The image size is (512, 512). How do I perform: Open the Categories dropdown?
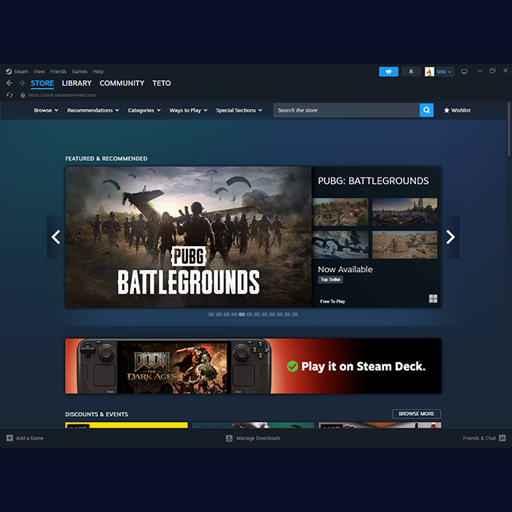pyautogui.click(x=144, y=110)
